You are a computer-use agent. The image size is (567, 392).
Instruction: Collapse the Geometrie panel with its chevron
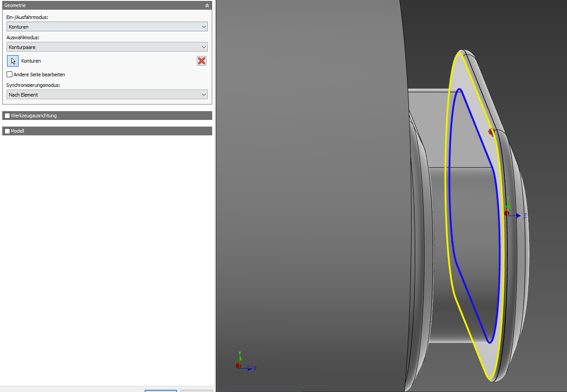point(207,5)
